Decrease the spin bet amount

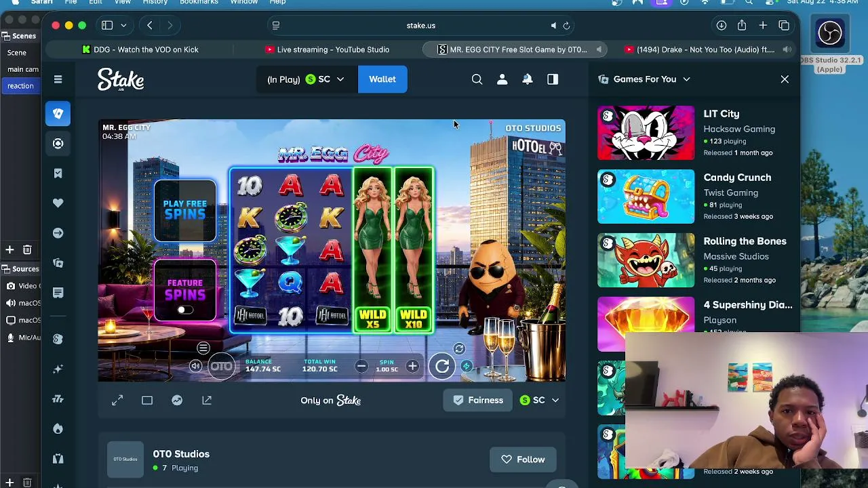(361, 367)
